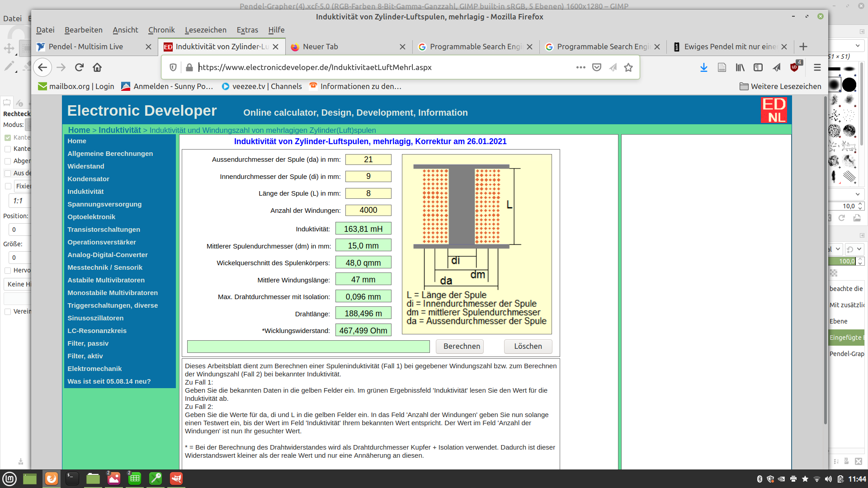The width and height of the screenshot is (868, 488).
Task: Open the Datei menu in Firefox
Action: click(45, 30)
